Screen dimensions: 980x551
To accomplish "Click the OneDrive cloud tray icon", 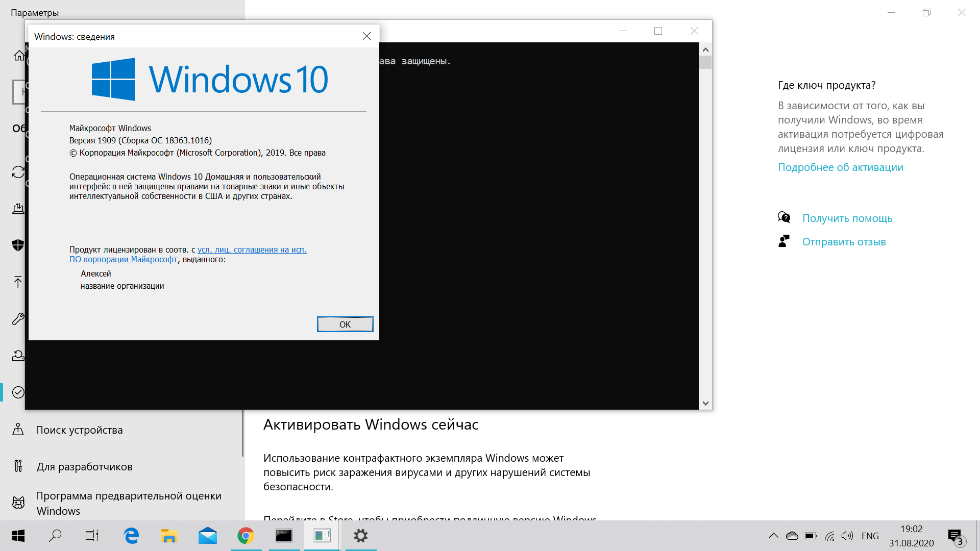I will click(x=792, y=536).
